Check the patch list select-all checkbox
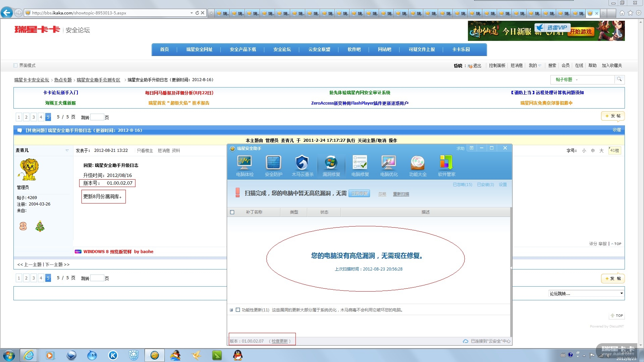Screen dimensions: 644x362 point(232,212)
